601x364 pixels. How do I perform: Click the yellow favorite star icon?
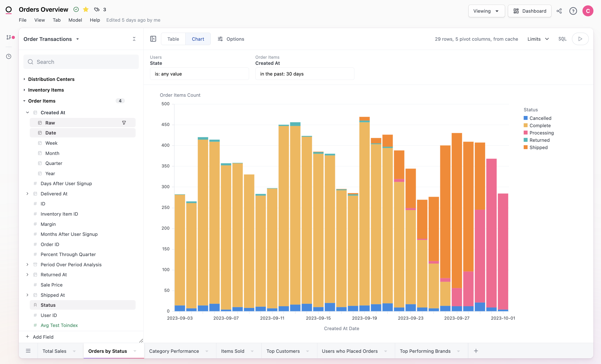coord(86,10)
